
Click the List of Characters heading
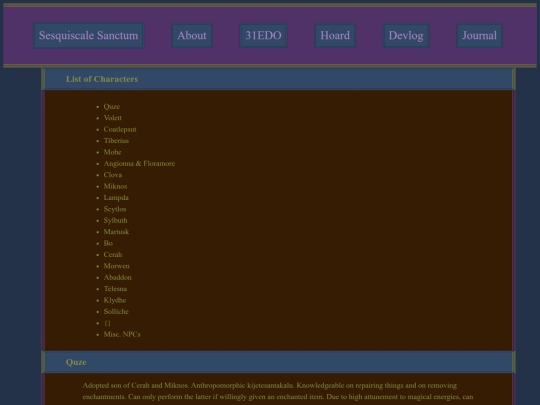click(x=102, y=79)
